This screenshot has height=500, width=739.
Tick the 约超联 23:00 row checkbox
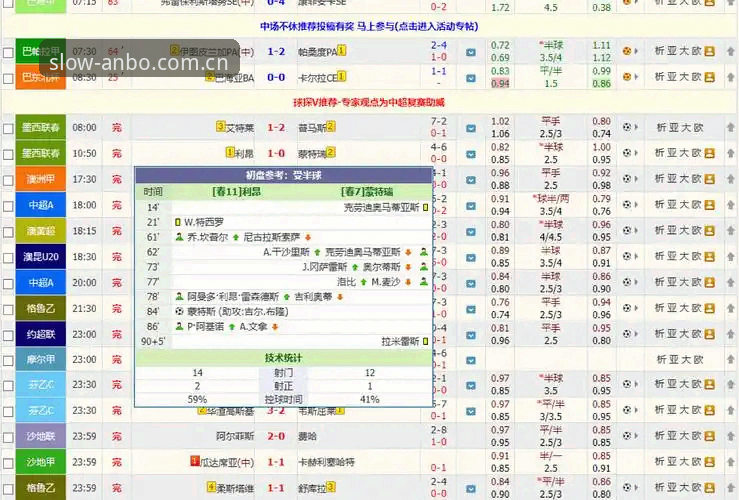pos(8,335)
